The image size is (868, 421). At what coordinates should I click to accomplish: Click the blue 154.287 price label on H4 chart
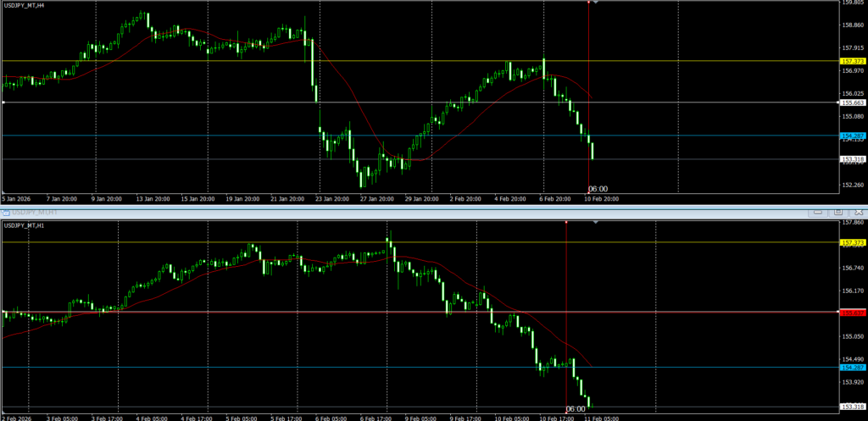point(852,136)
